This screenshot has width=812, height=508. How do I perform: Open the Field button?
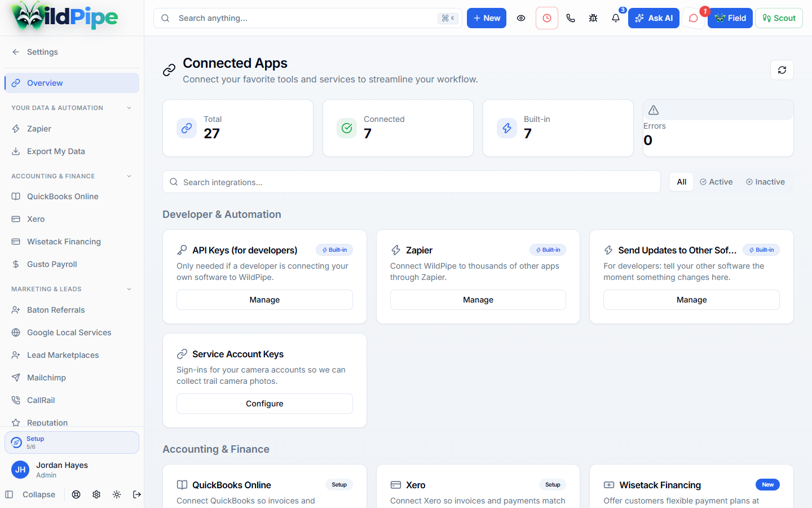pyautogui.click(x=730, y=18)
